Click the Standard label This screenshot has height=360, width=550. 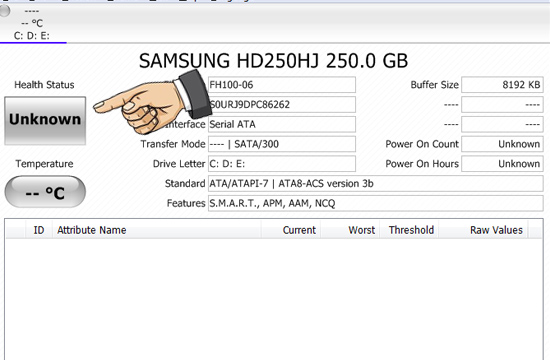pyautogui.click(x=185, y=184)
